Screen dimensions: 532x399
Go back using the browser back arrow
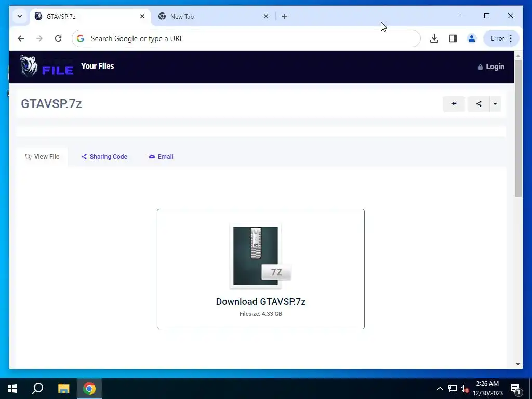click(x=21, y=38)
